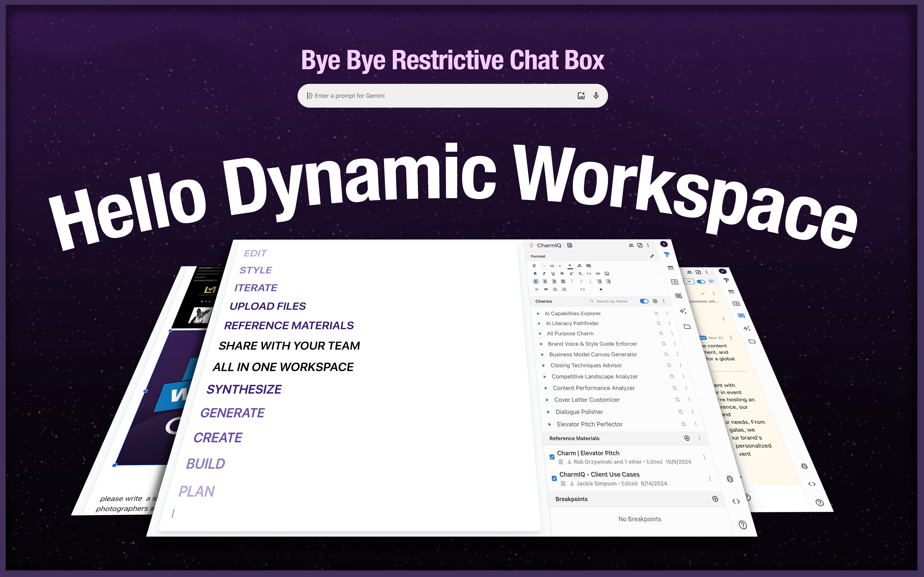Click the inline code icon beside Subscript

(x=589, y=274)
